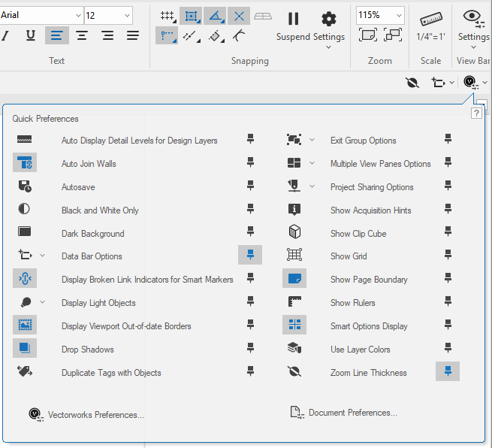Unpin Zoom Line Thickness from toolbar
The image size is (492, 448).
tap(448, 371)
